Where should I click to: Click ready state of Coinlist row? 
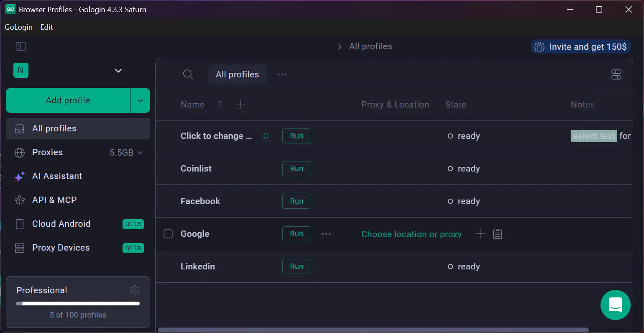(x=464, y=169)
